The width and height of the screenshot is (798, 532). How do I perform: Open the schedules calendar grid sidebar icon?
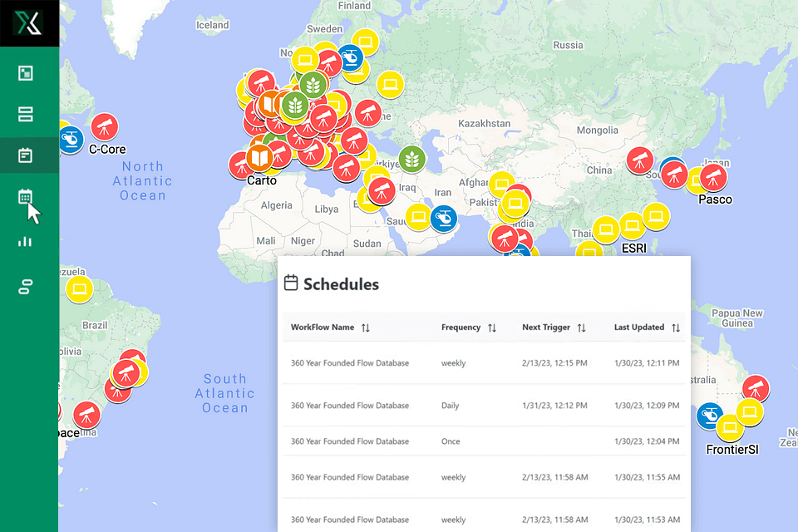(26, 196)
